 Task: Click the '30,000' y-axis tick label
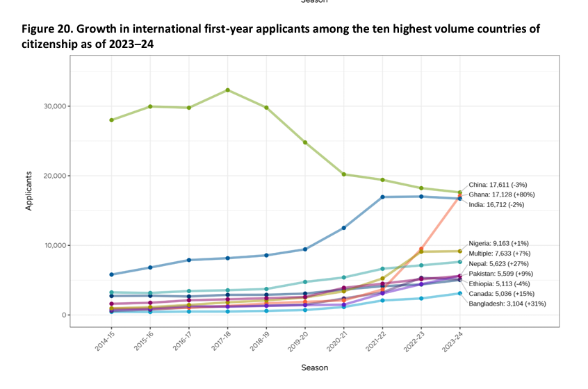click(x=55, y=106)
